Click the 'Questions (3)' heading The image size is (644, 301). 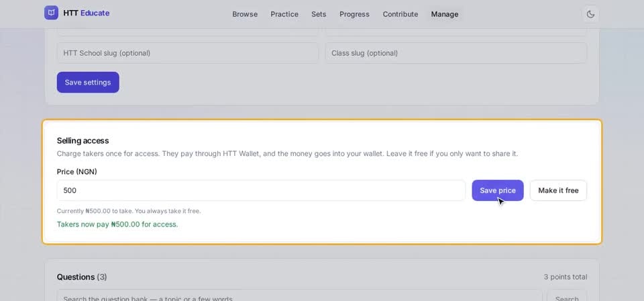[x=82, y=277]
